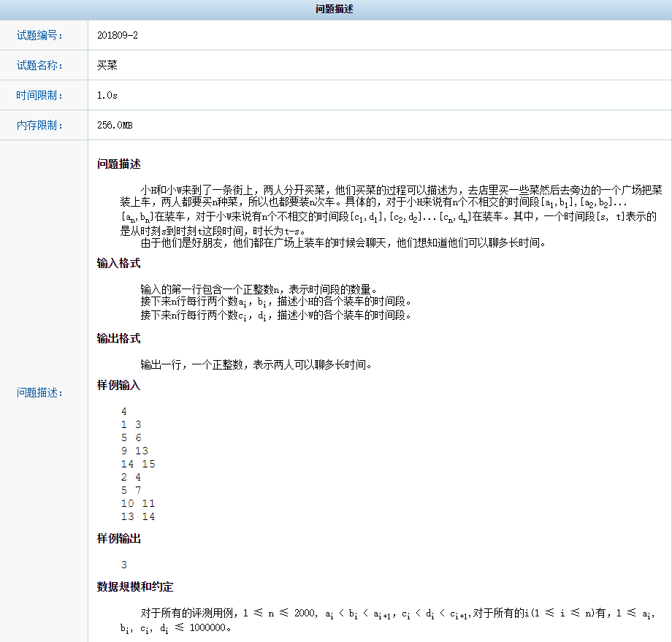672x642 pixels.
Task: Click the 时间限制 row label
Action: click(x=38, y=94)
